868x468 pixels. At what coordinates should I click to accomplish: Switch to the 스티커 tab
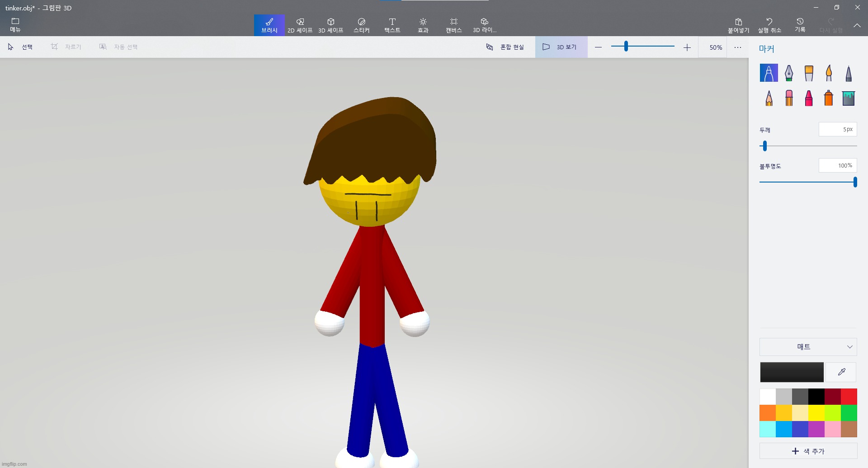tap(362, 25)
